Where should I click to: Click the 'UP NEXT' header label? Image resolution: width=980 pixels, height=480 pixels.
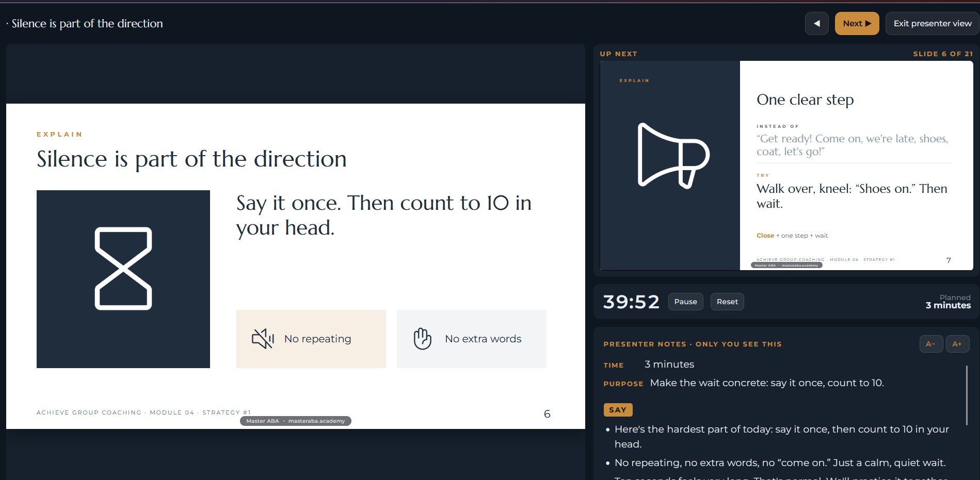(618, 54)
